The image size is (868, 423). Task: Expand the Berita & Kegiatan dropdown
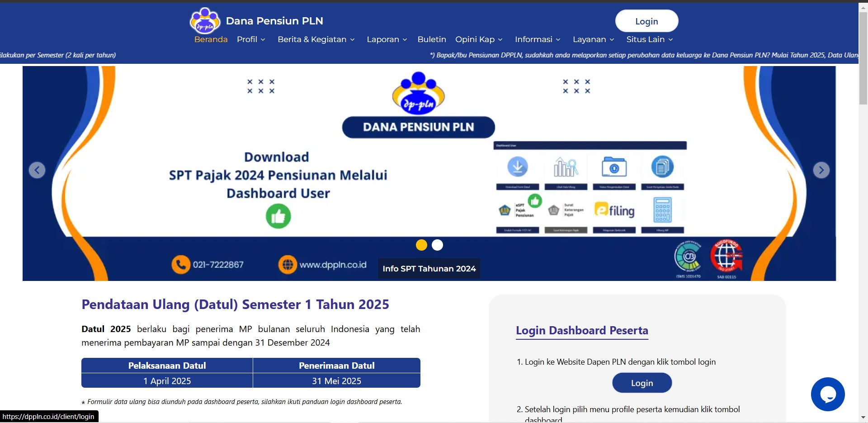coord(316,39)
